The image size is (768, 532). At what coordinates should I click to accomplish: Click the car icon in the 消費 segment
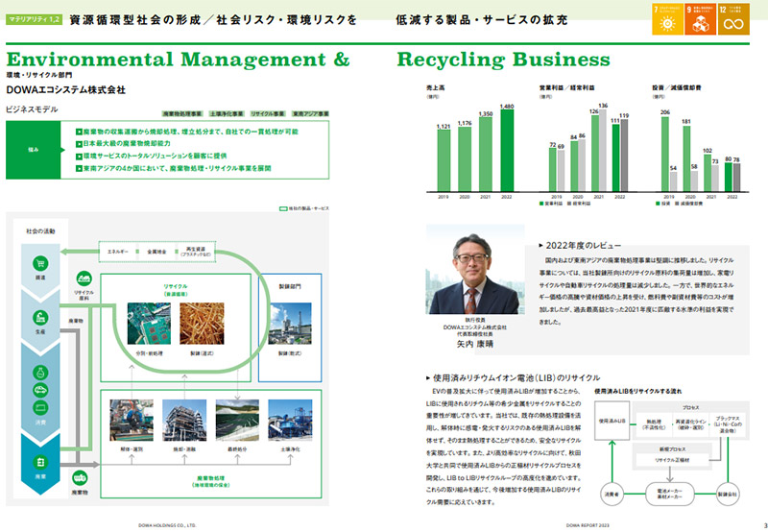tap(40, 390)
